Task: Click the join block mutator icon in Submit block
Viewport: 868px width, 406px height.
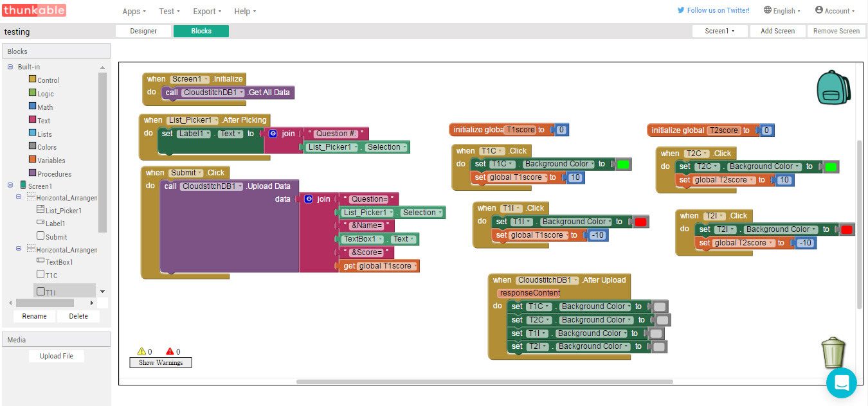Action: tap(309, 199)
